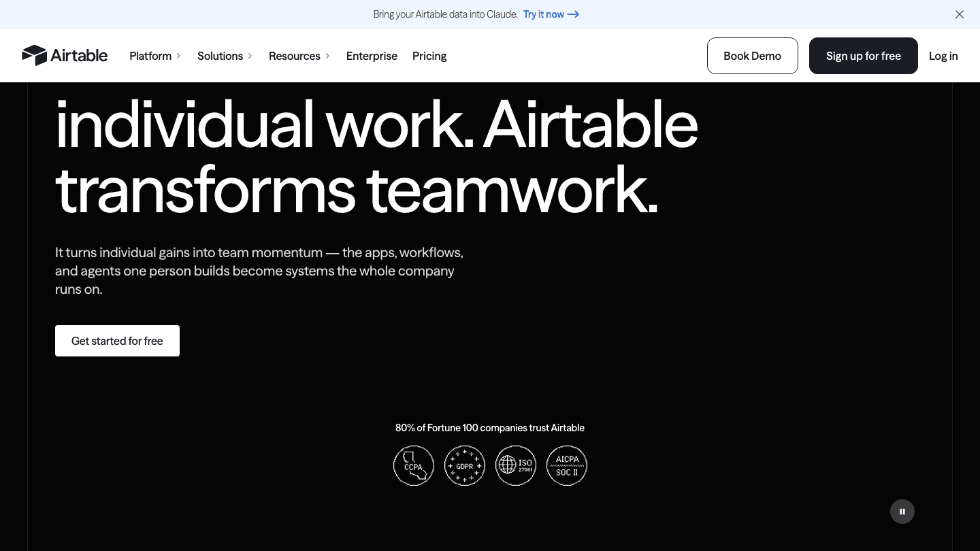The width and height of the screenshot is (980, 551).
Task: Expand the Solutions menu
Action: (225, 56)
